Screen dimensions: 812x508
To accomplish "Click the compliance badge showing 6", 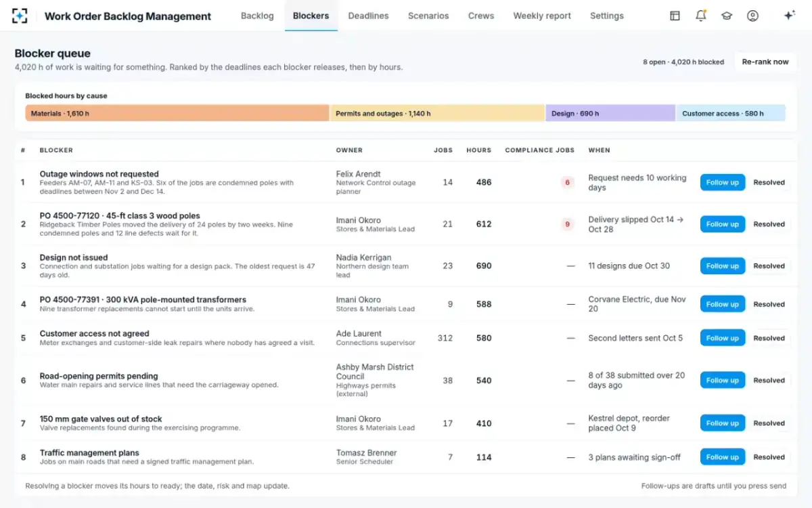I will 567,182.
